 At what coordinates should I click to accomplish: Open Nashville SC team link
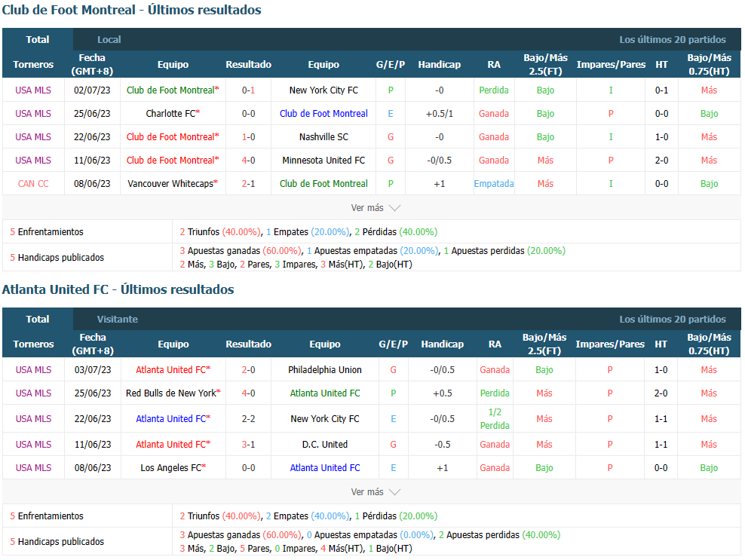pos(323,136)
